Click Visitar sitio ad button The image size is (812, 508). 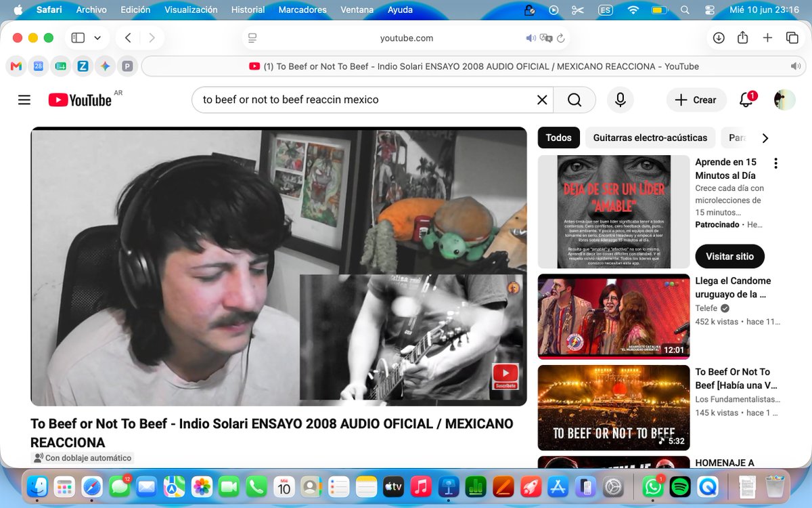pyautogui.click(x=729, y=257)
